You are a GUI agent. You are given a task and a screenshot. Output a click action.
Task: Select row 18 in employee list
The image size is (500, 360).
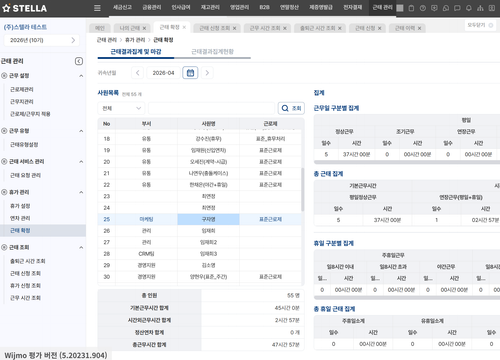(x=200, y=139)
